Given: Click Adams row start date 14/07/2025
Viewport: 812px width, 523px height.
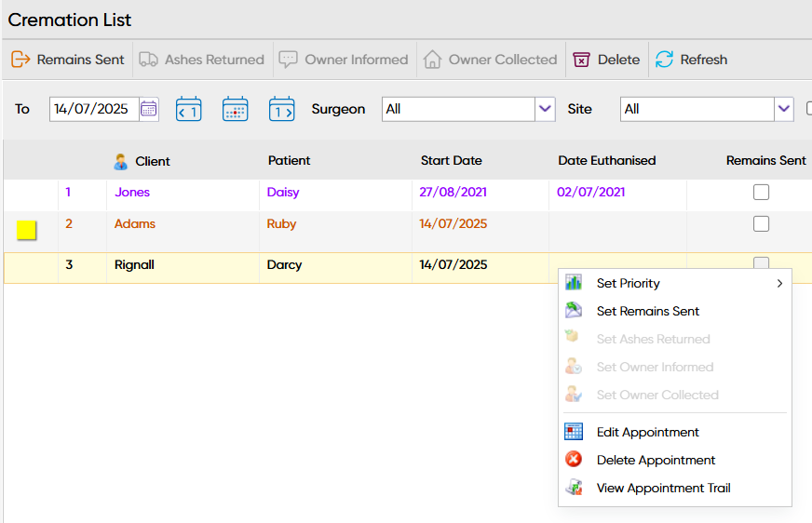Looking at the screenshot, I should coord(453,223).
